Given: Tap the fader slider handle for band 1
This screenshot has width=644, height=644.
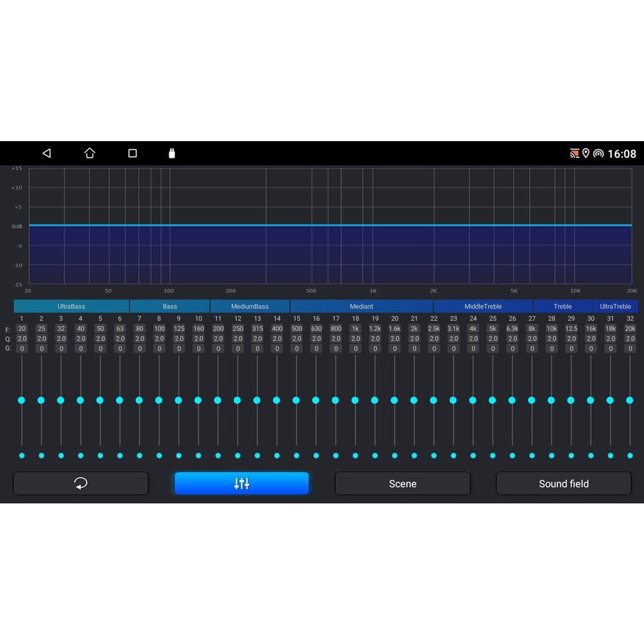Looking at the screenshot, I should (21, 400).
